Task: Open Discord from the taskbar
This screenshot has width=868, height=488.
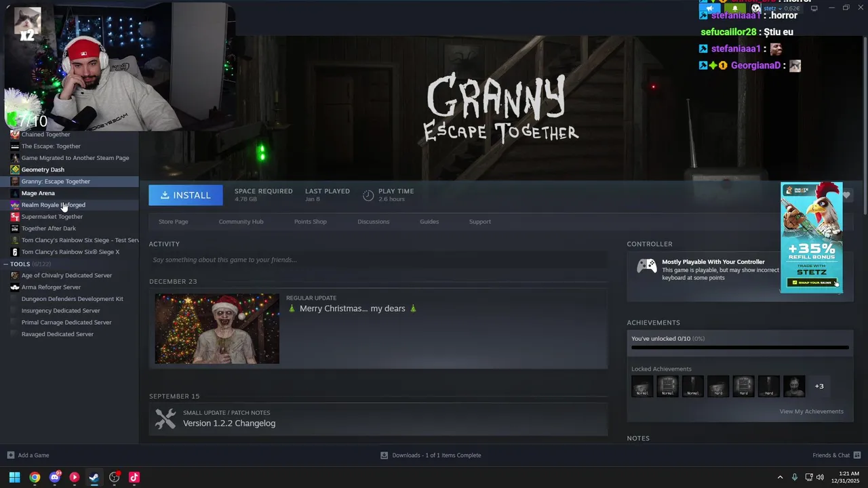Action: [55, 477]
